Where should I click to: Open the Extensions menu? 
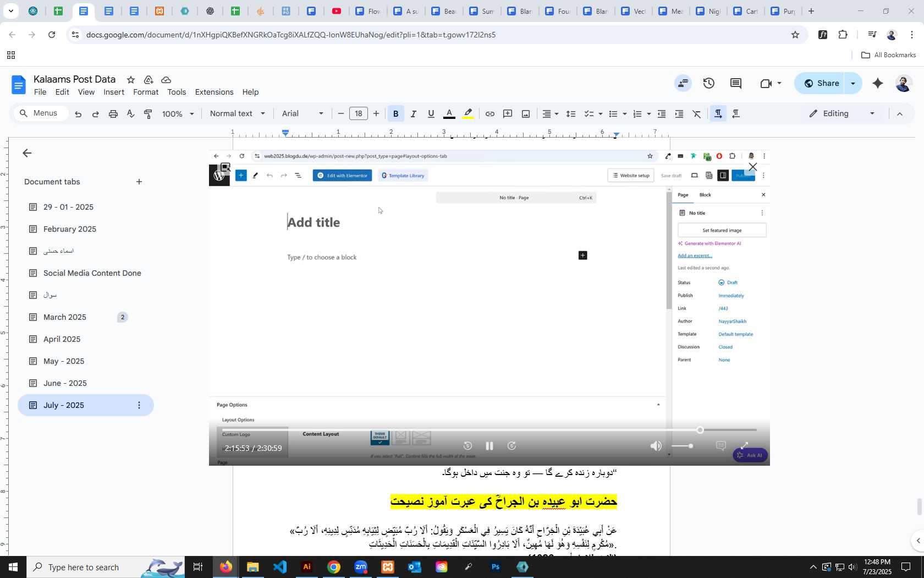214,92
